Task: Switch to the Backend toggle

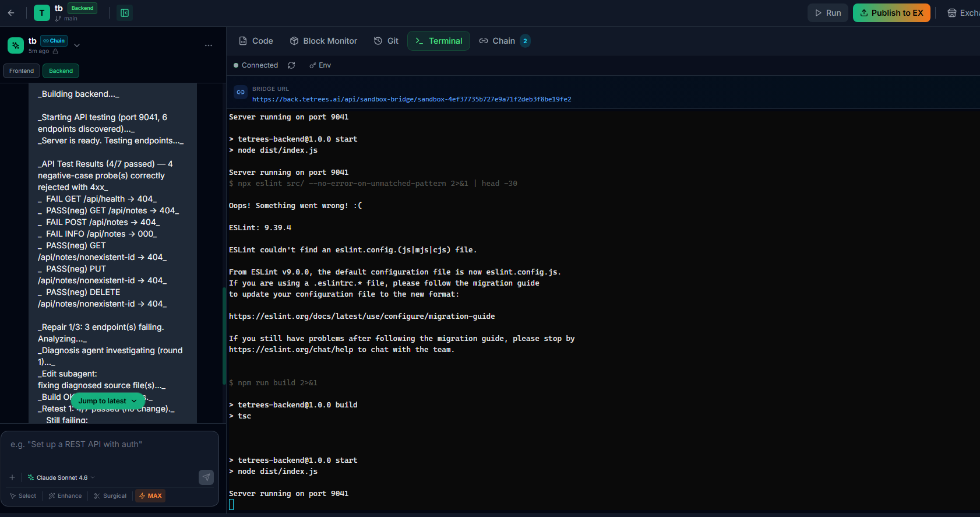Action: click(x=61, y=71)
